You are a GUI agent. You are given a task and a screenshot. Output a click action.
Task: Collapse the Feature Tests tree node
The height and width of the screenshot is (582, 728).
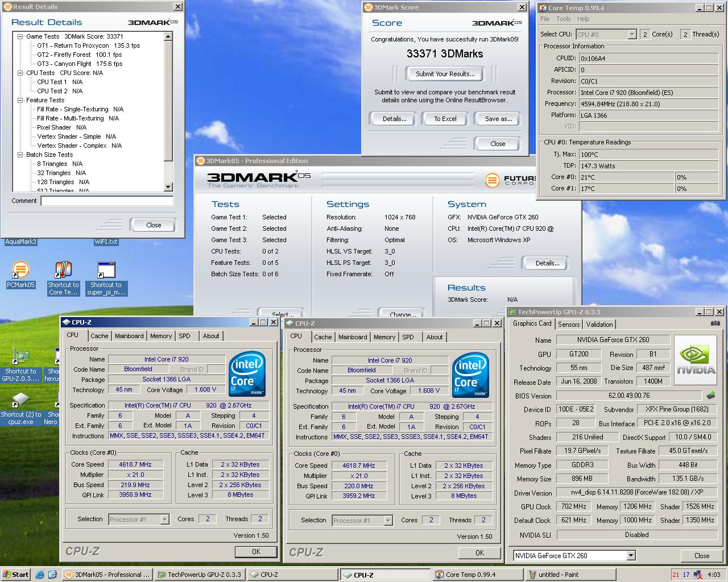pos(20,100)
